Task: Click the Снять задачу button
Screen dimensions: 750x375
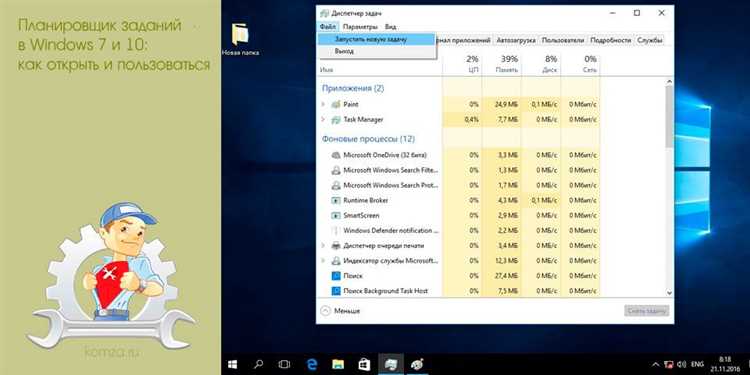Action: [647, 311]
